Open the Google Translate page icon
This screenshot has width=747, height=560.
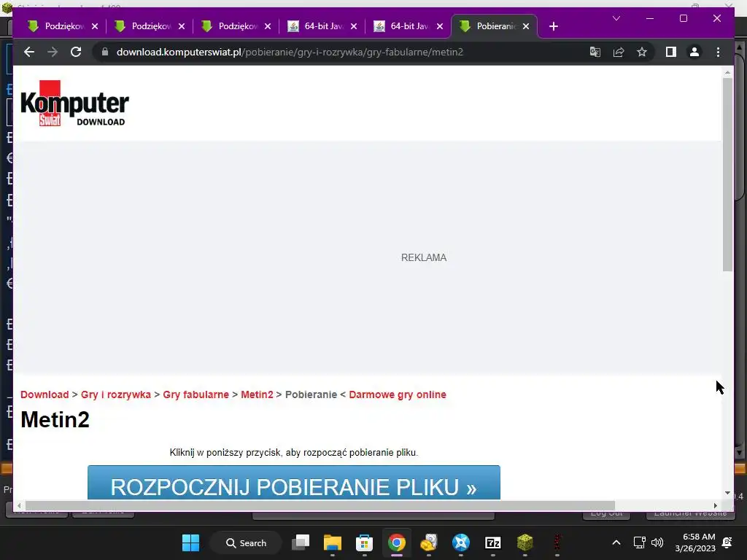(595, 52)
